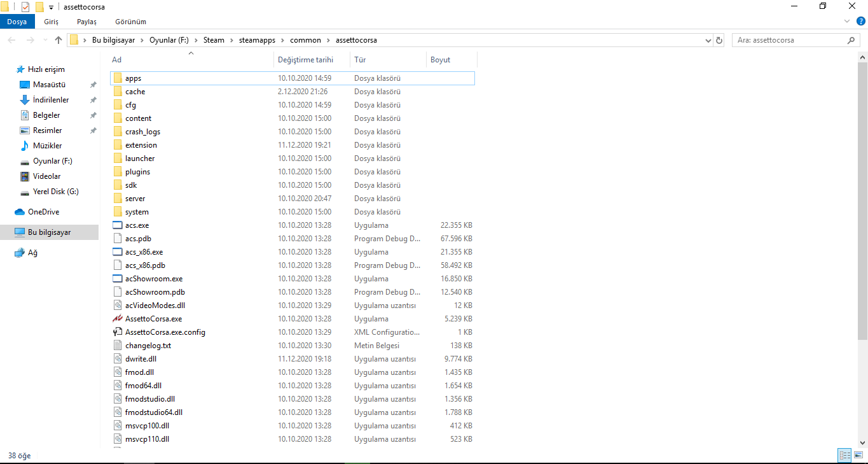This screenshot has height=464, width=868.
Task: Sort by the Boyut column header
Action: click(x=451, y=60)
